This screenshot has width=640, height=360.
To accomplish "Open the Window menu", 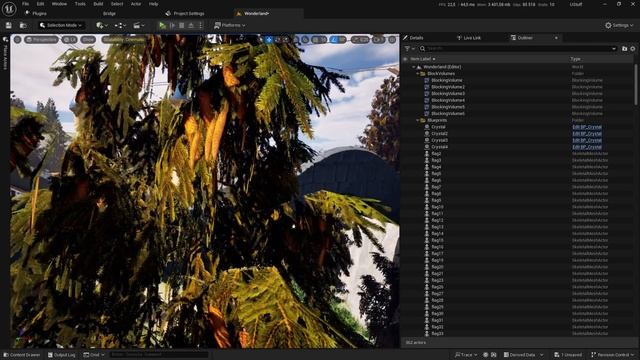I will pyautogui.click(x=59, y=4).
